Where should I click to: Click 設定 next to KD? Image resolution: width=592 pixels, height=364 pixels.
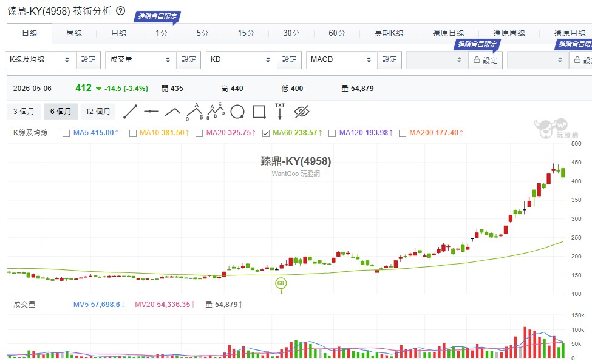click(289, 60)
